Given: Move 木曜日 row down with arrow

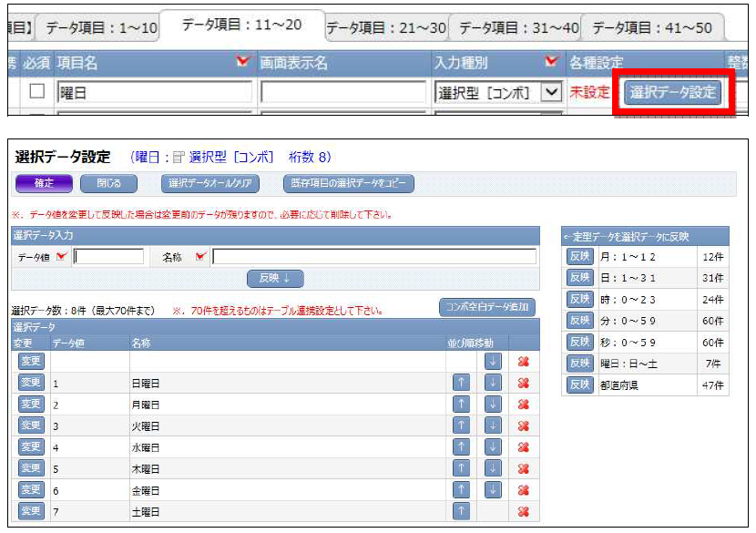Looking at the screenshot, I should (x=493, y=468).
